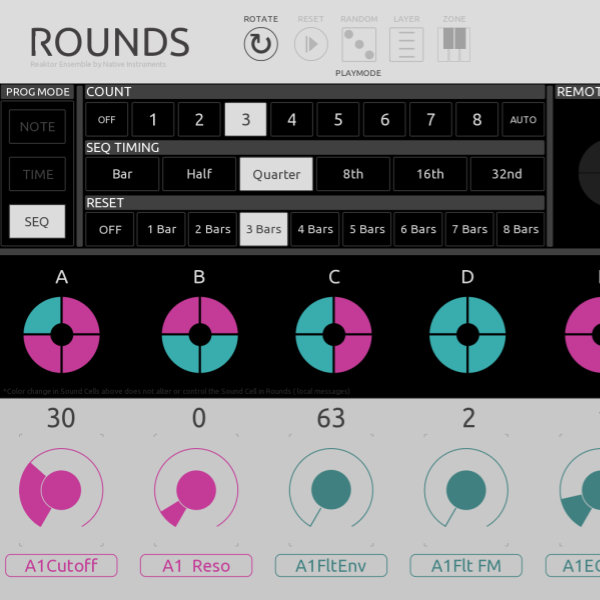
Task: Click the Zone keyboard icon
Action: (454, 44)
